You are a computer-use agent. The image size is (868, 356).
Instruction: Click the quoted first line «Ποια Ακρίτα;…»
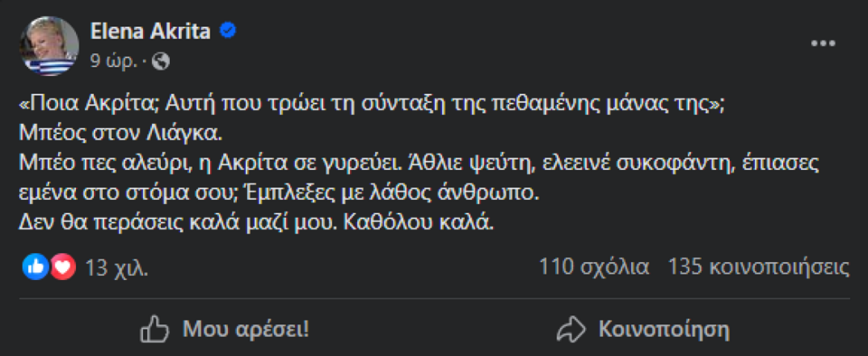372,107
